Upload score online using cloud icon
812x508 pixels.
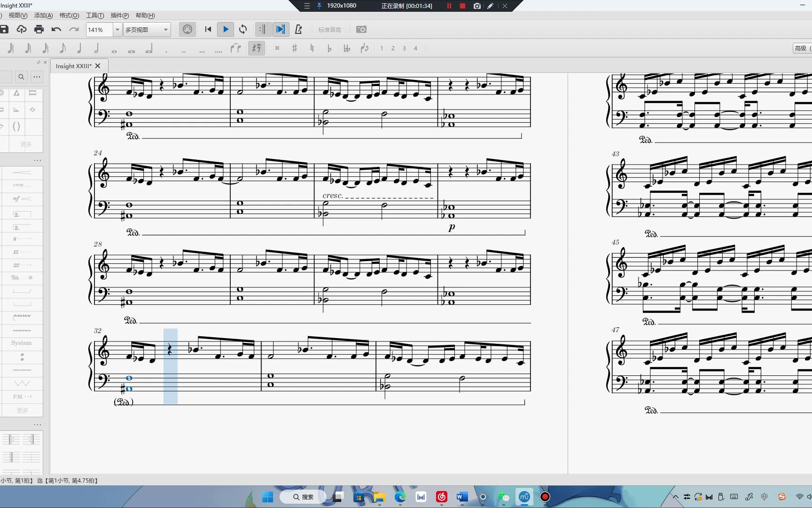[x=21, y=29]
